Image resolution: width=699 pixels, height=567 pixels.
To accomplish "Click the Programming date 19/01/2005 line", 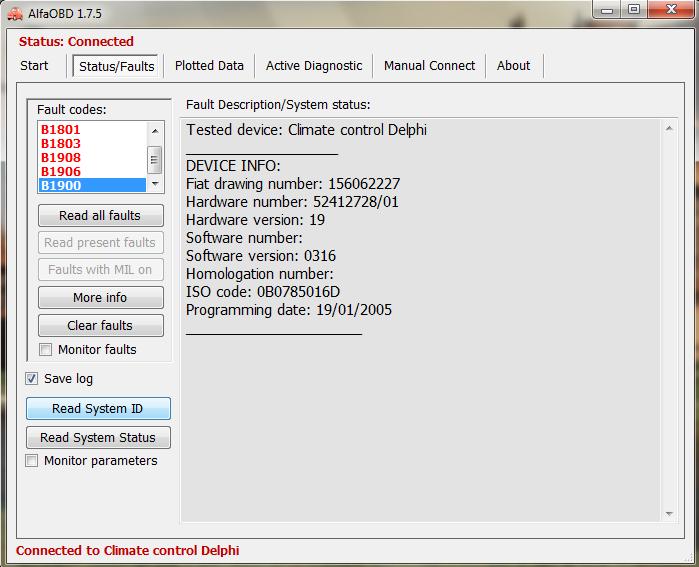I will pyautogui.click(x=289, y=310).
